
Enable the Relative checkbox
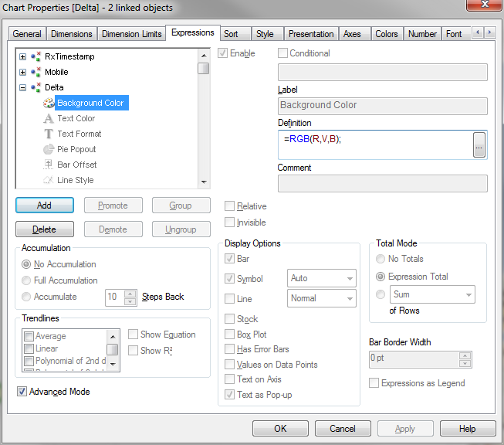click(x=229, y=206)
